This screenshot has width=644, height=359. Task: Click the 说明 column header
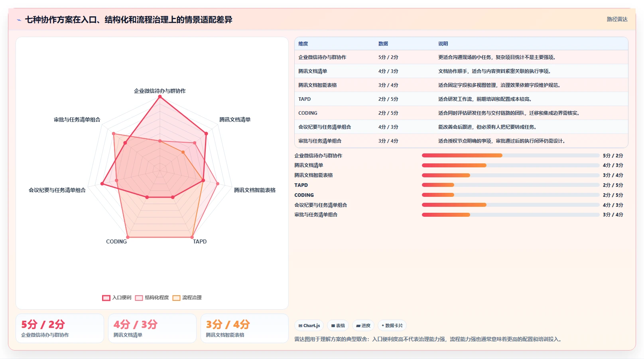point(443,44)
